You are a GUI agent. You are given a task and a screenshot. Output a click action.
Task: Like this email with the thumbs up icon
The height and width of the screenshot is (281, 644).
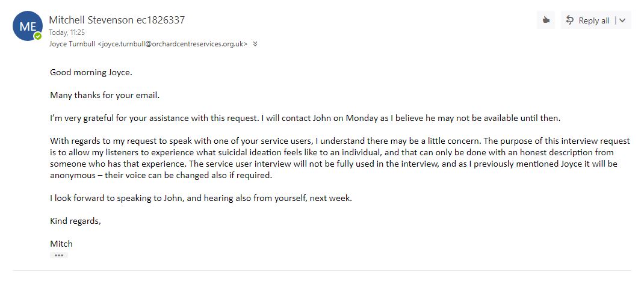pos(546,20)
